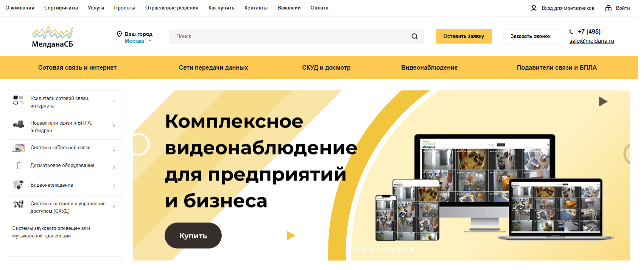Click the Системы кабельной связи text
The height and width of the screenshot is (270, 644).
61,148
